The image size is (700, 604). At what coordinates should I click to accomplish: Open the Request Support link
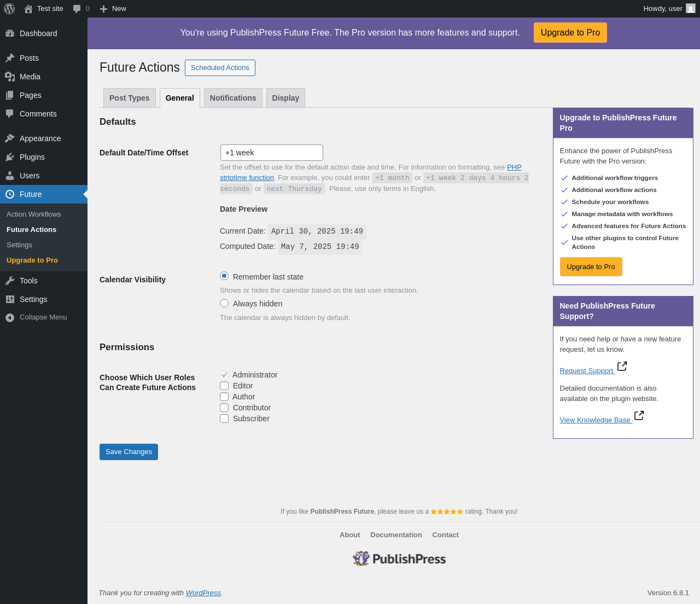tap(587, 371)
